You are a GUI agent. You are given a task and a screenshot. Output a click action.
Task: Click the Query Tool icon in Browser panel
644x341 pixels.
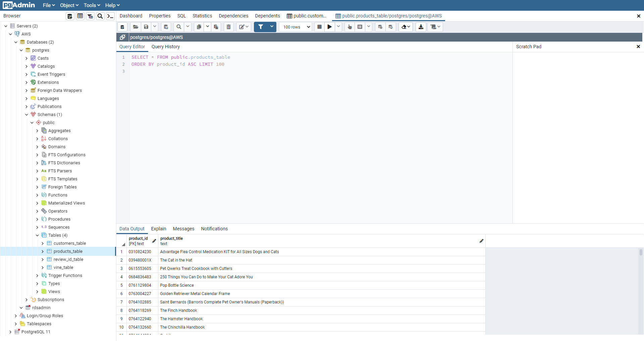point(70,16)
